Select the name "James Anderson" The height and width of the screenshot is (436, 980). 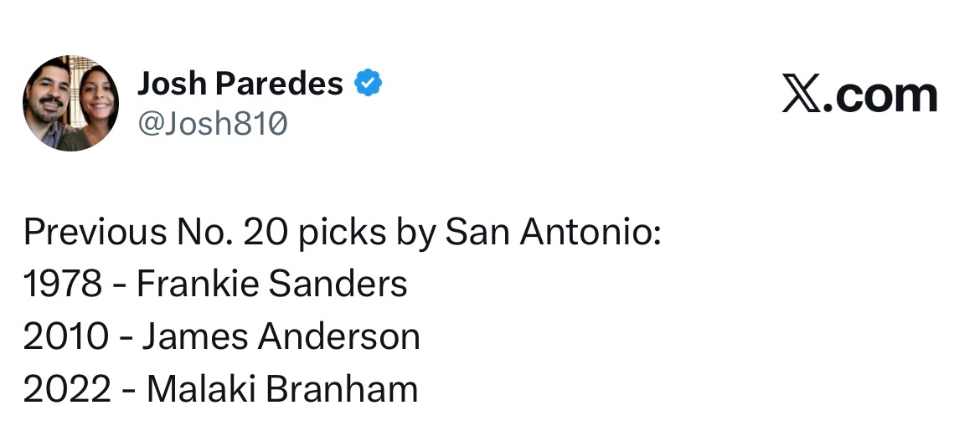(281, 337)
